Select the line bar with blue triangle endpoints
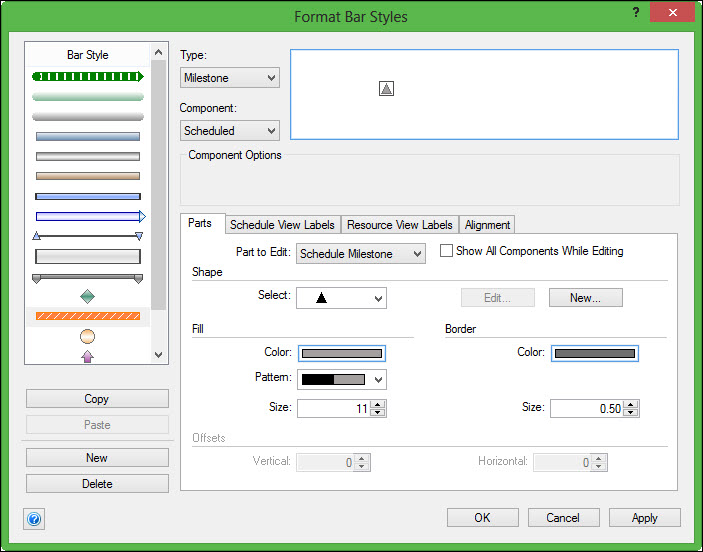The image size is (703, 552). [x=88, y=236]
